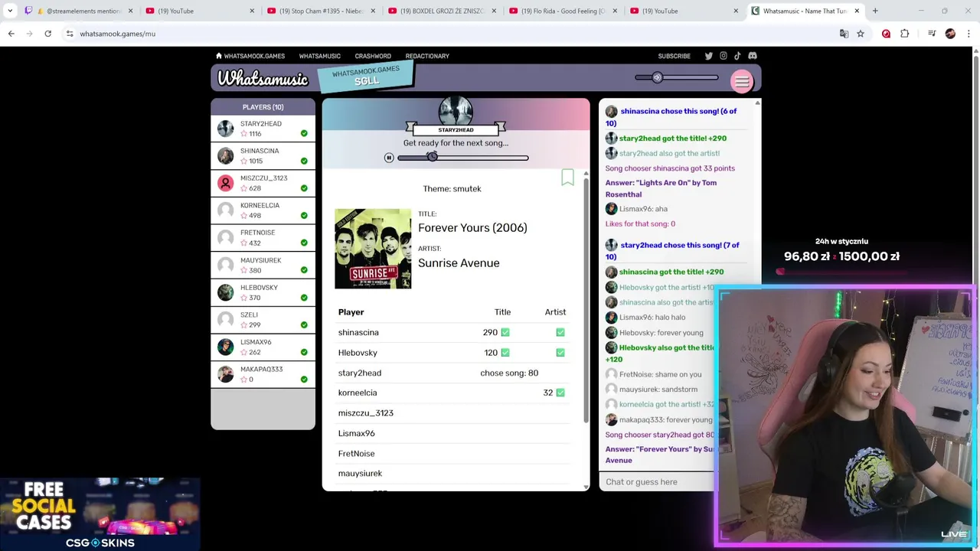Click shinascina's Title green checkmark
Viewport: 980px width, 551px height.
pos(505,332)
